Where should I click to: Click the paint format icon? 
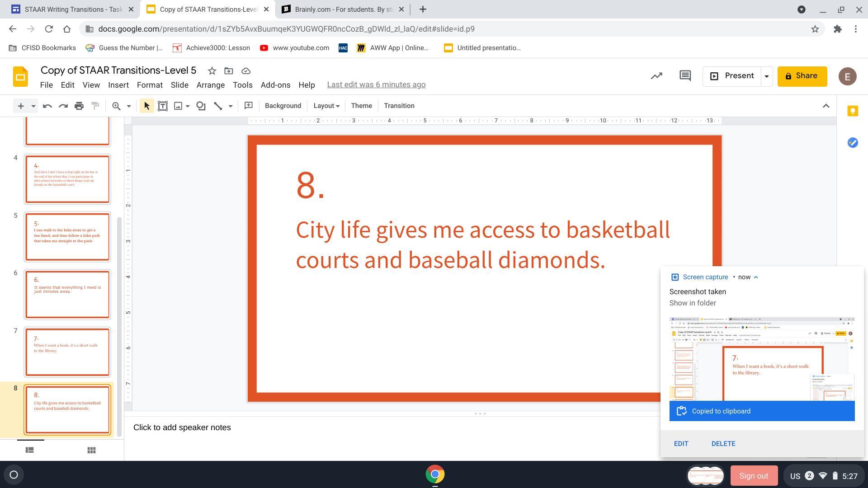95,106
